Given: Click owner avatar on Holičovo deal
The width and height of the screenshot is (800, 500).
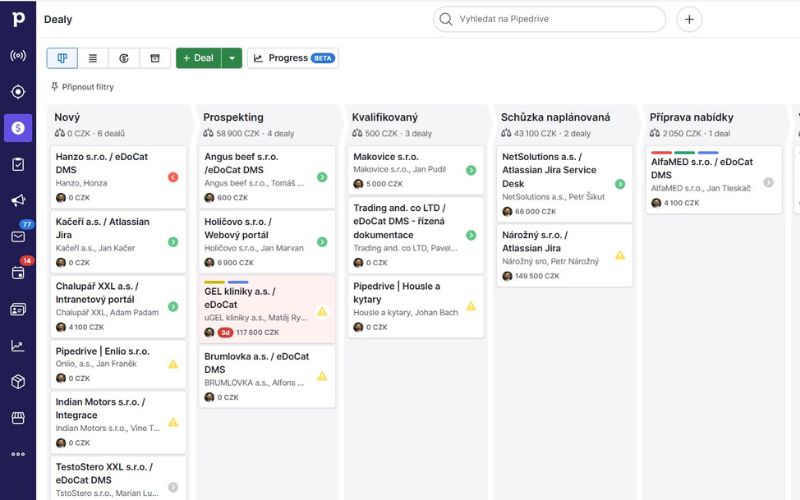Looking at the screenshot, I should click(x=209, y=262).
